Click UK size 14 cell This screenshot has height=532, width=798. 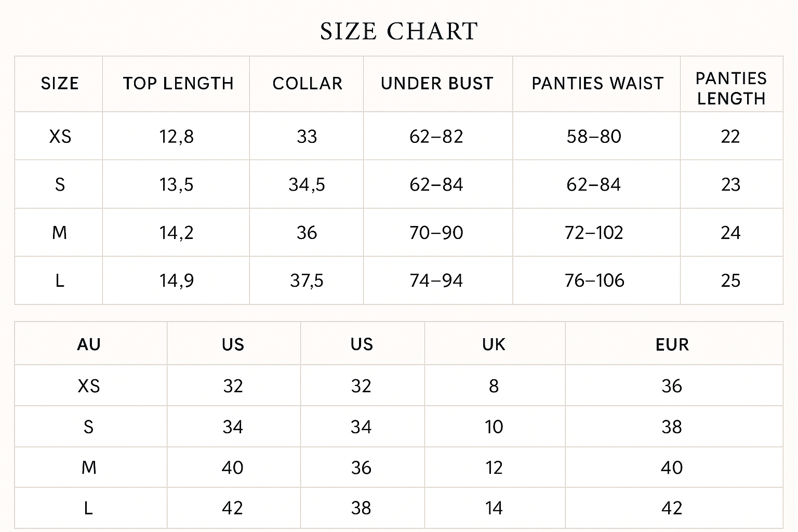pyautogui.click(x=494, y=508)
